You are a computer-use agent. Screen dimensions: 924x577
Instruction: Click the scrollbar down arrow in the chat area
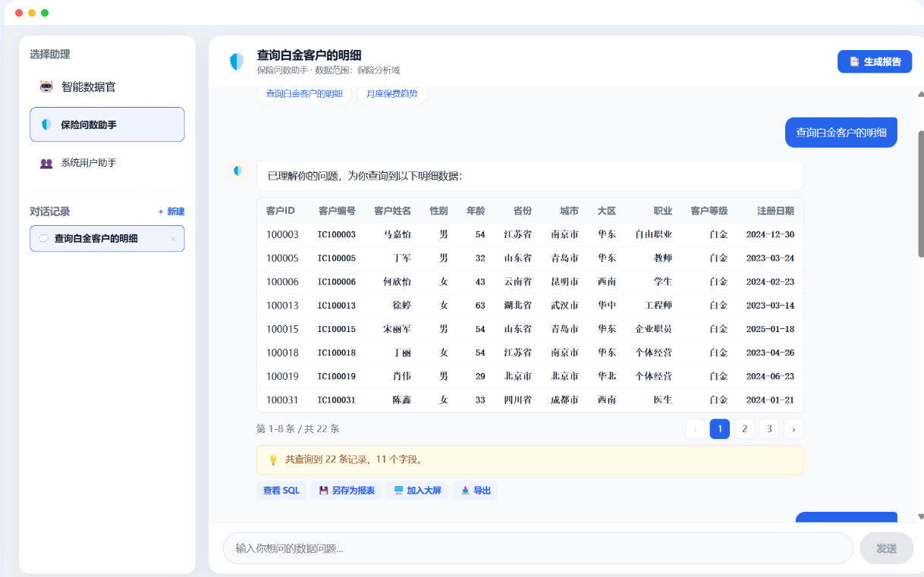tap(921, 516)
